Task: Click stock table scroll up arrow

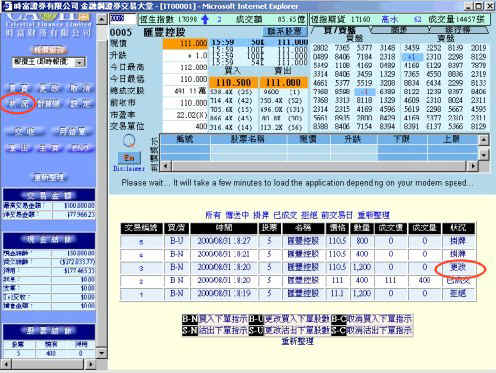Action: coord(484,140)
